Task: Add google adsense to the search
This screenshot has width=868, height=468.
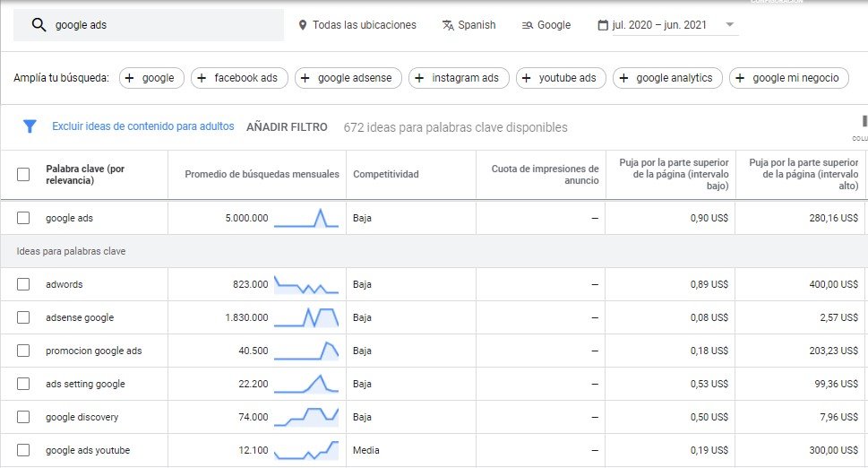Action: click(348, 78)
